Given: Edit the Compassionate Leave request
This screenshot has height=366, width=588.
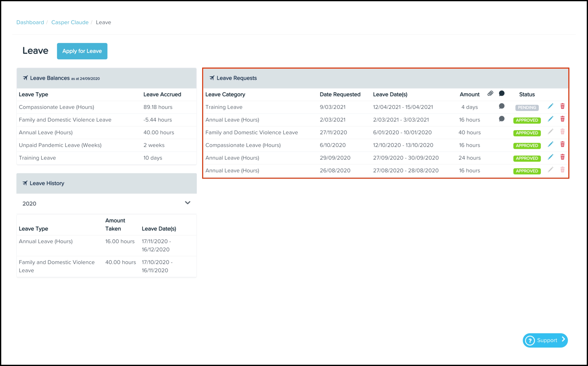Looking at the screenshot, I should point(550,144).
